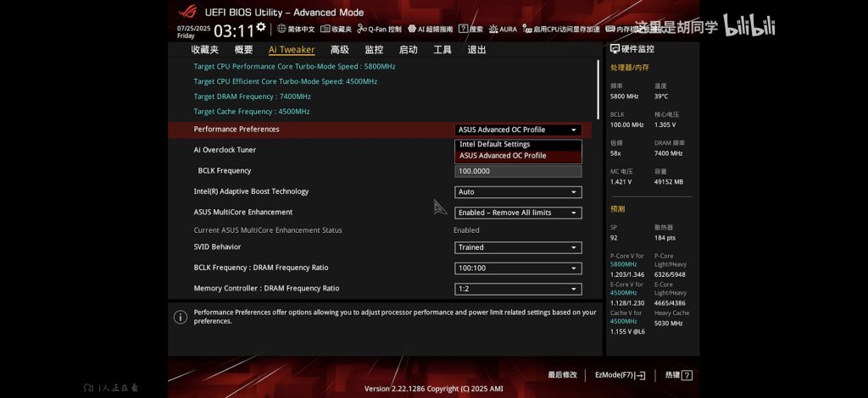Click the BCLK 100.00 MHz monitor value
This screenshot has height=398, width=868.
click(627, 125)
